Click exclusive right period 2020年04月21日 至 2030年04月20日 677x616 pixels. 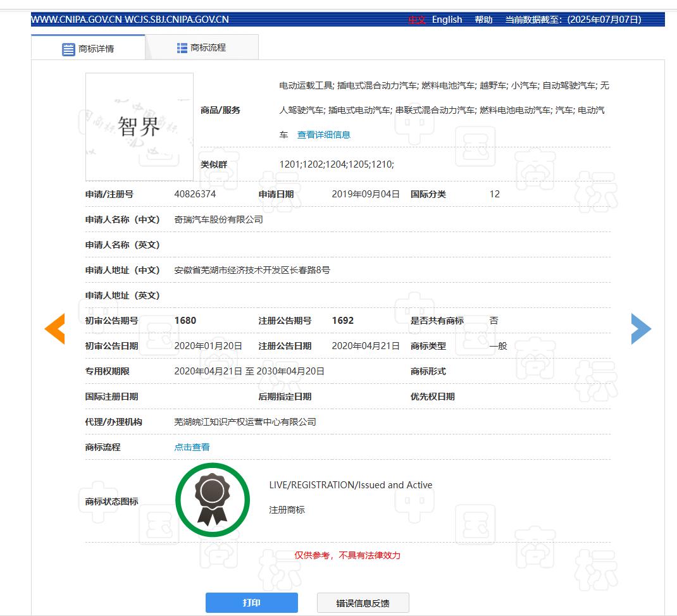click(x=249, y=371)
